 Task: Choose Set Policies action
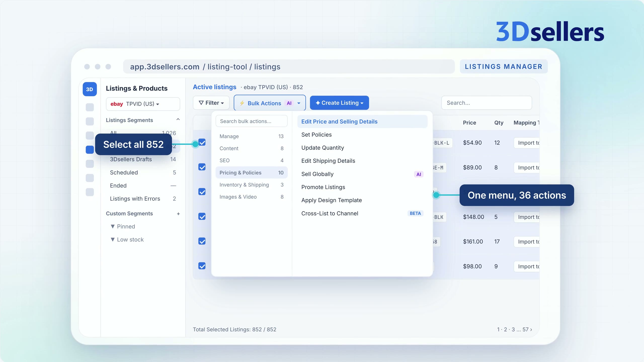(362, 135)
